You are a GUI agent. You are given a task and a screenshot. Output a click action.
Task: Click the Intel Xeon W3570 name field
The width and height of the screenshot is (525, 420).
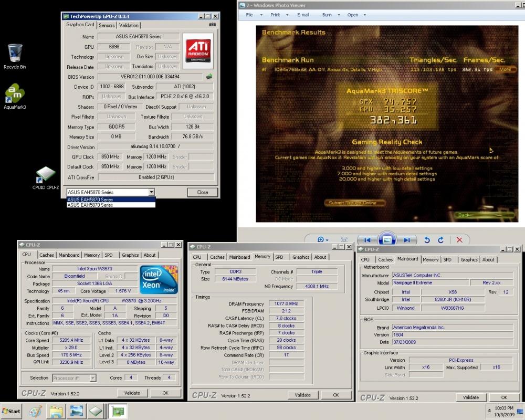94,269
